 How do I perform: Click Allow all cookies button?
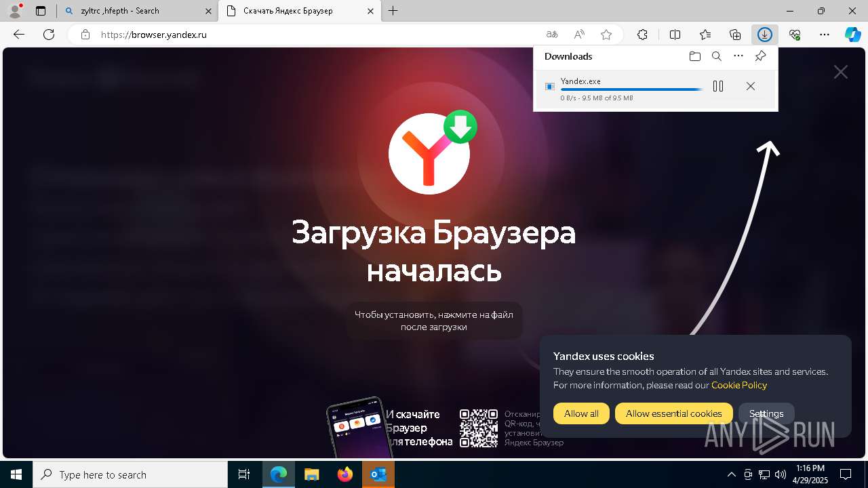click(x=581, y=413)
